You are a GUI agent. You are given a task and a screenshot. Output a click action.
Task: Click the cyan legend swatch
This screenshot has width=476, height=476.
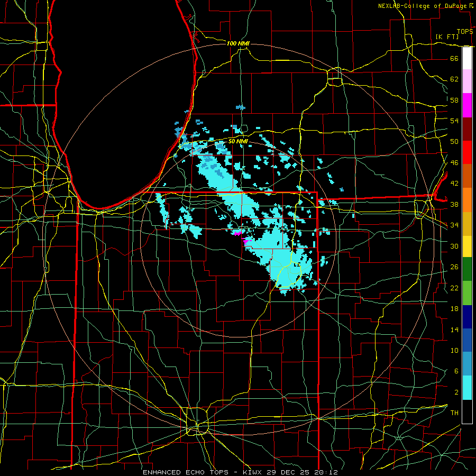(467, 388)
